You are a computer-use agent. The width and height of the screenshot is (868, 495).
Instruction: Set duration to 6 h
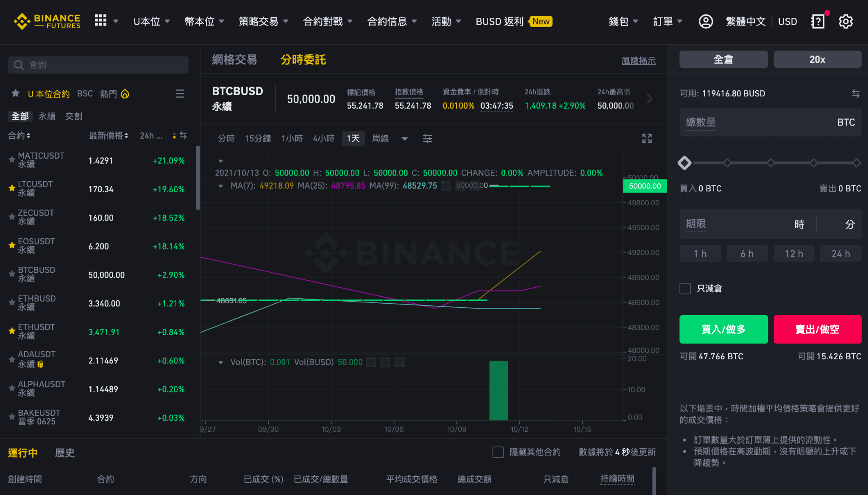pyautogui.click(x=747, y=254)
